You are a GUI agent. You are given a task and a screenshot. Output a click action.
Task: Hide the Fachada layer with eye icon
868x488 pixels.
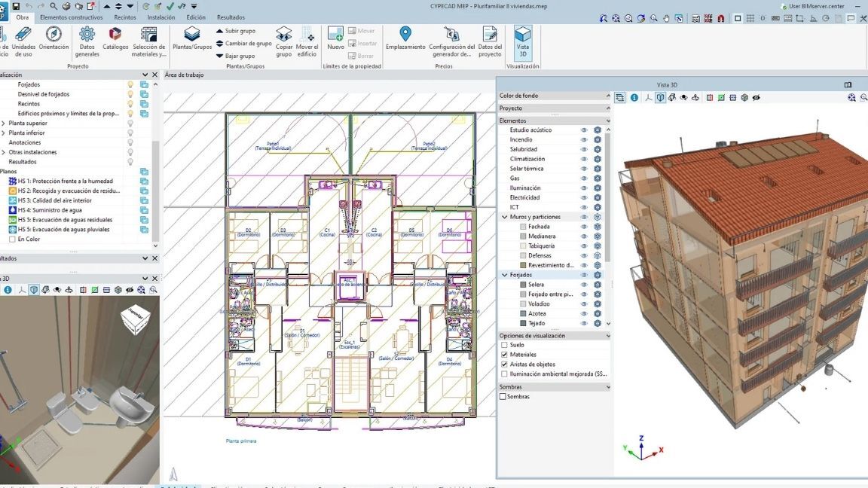(583, 227)
